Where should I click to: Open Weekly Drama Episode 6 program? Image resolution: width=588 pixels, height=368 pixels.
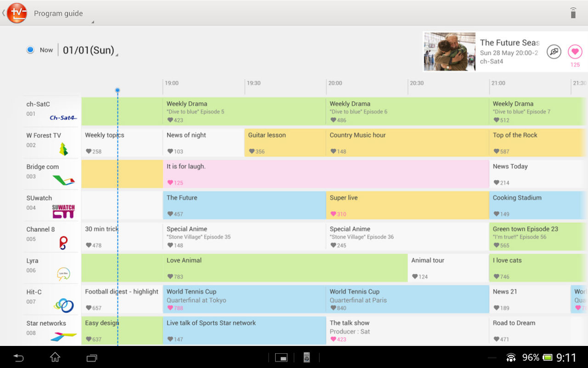coord(407,111)
